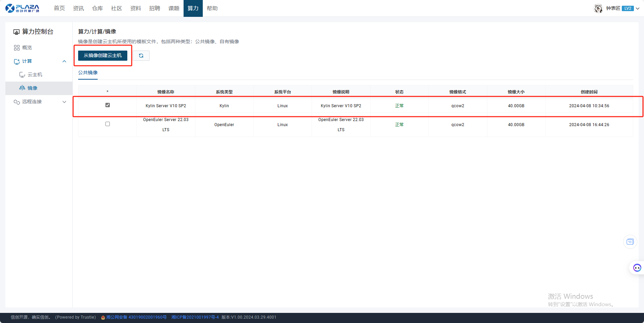
Task: Open the robot assistant icon
Action: (637, 268)
